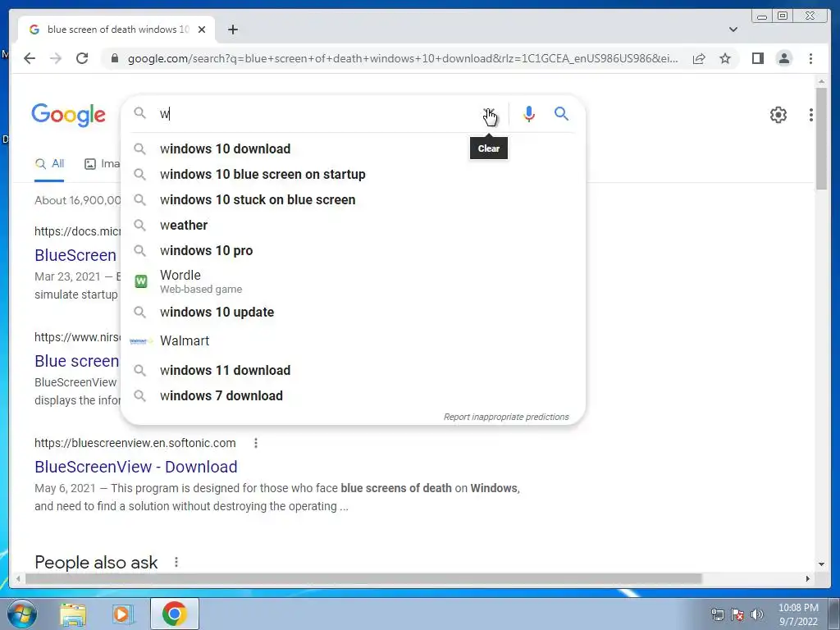This screenshot has width=840, height=630.
Task: Open the Google apps dots menu
Action: (811, 115)
